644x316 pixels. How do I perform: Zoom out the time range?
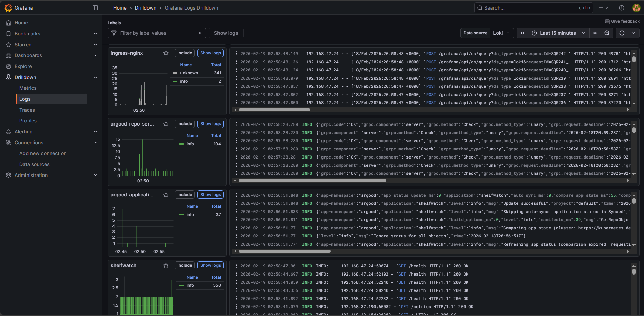pyautogui.click(x=607, y=33)
